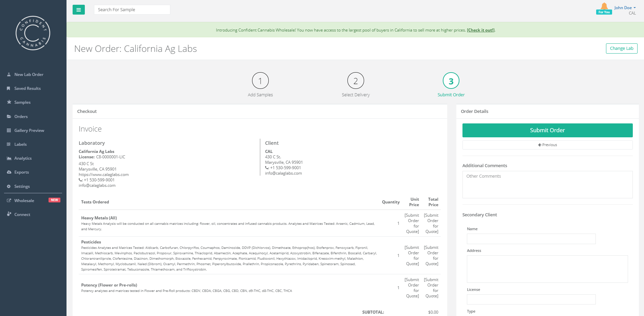Click the Connect sidebar icon

click(9, 214)
